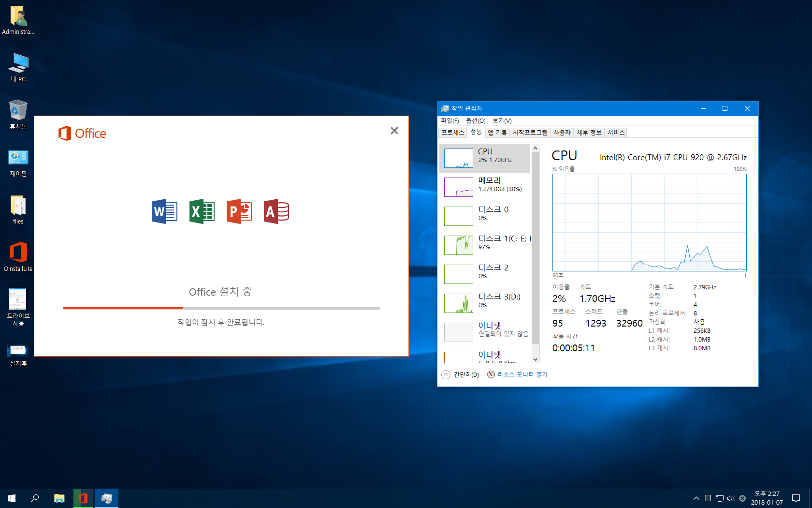The image size is (812, 508).
Task: Close the Office installer dialog
Action: [394, 131]
